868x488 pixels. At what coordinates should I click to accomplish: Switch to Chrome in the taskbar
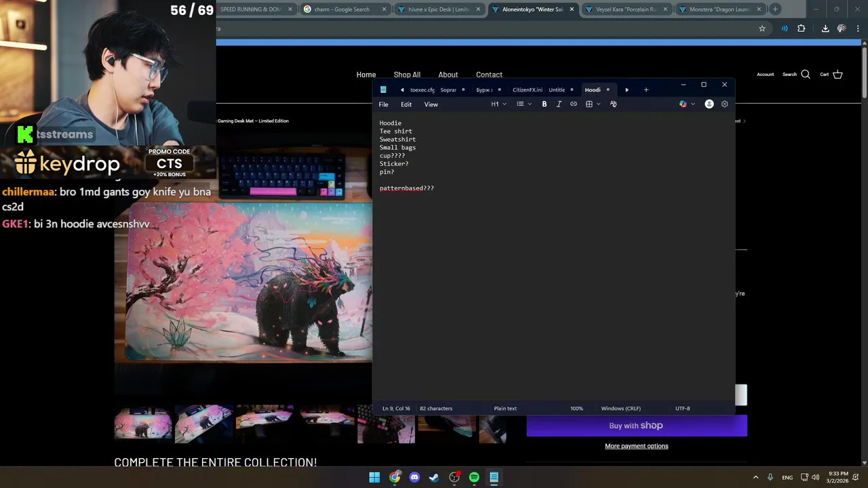(x=395, y=477)
